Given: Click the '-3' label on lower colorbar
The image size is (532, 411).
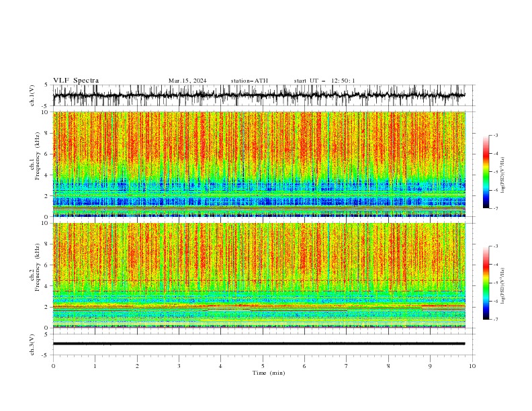Looking at the screenshot, I should [495, 246].
